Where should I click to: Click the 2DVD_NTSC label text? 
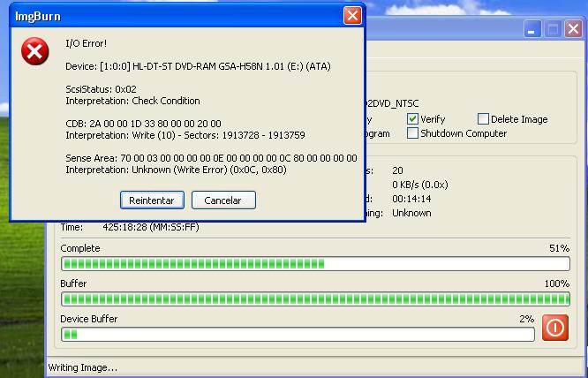(x=392, y=104)
